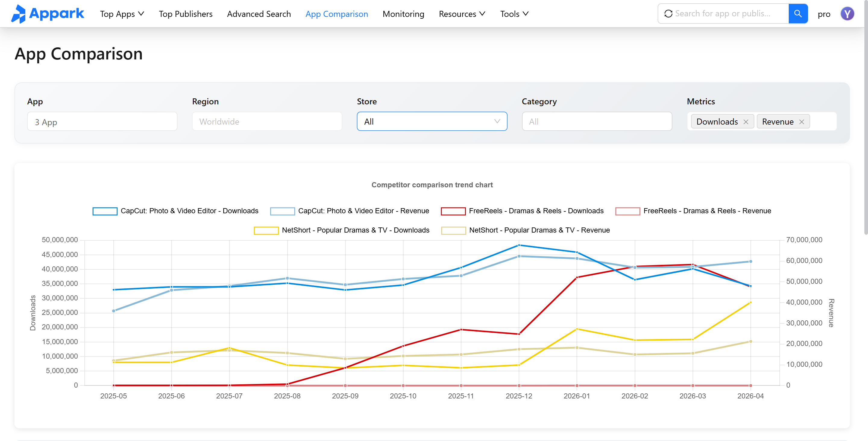Screen dimensions: 868x441
Task: Open the Store dropdown showing All
Action: [432, 121]
